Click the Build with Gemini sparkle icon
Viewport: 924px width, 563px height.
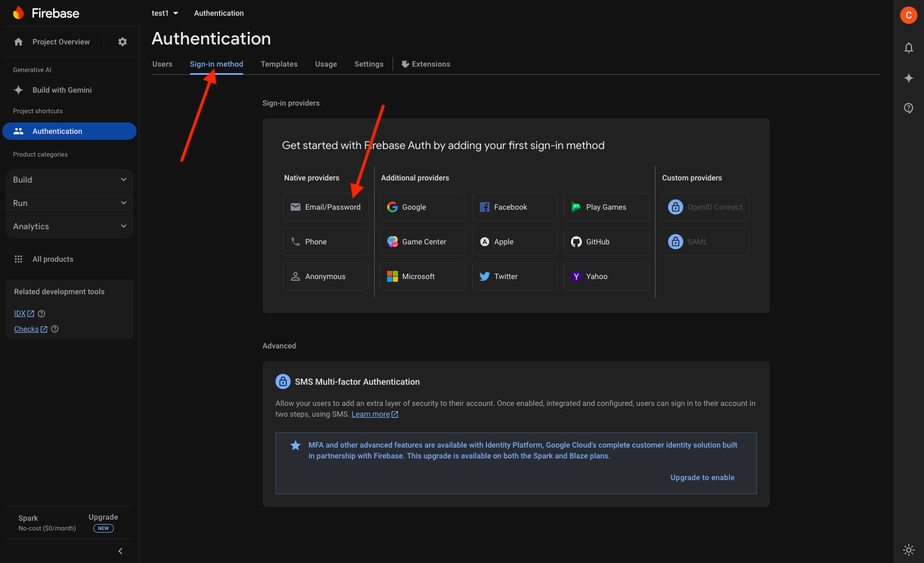point(18,90)
